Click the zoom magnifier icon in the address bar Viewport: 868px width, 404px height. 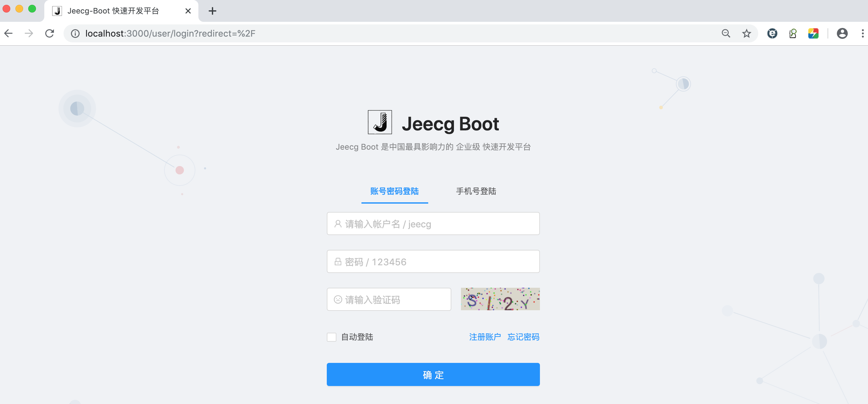[726, 33]
